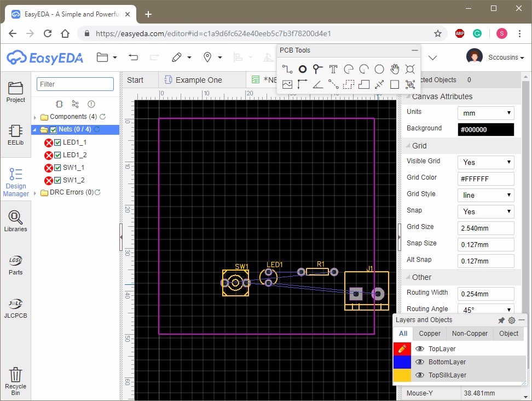Click the red TopLayer color swatch
This screenshot has width=532, height=401.
point(402,349)
